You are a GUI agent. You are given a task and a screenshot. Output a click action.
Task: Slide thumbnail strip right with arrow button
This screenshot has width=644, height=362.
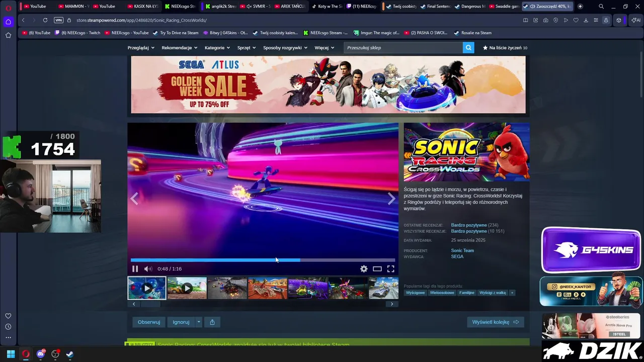coord(392,304)
